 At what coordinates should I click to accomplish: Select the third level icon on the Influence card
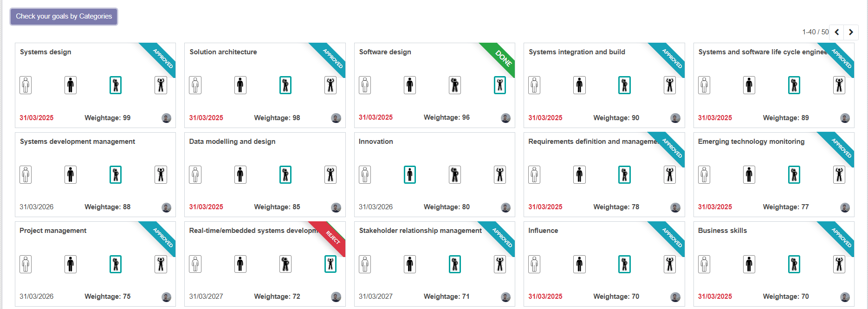coord(625,264)
